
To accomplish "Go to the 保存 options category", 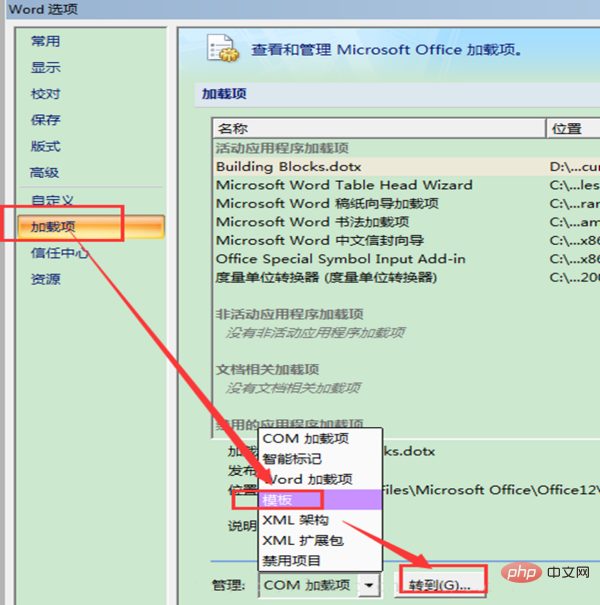I will click(x=46, y=120).
